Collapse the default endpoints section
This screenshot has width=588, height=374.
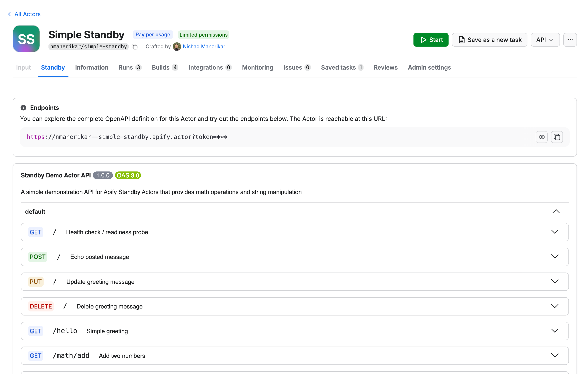(556, 211)
